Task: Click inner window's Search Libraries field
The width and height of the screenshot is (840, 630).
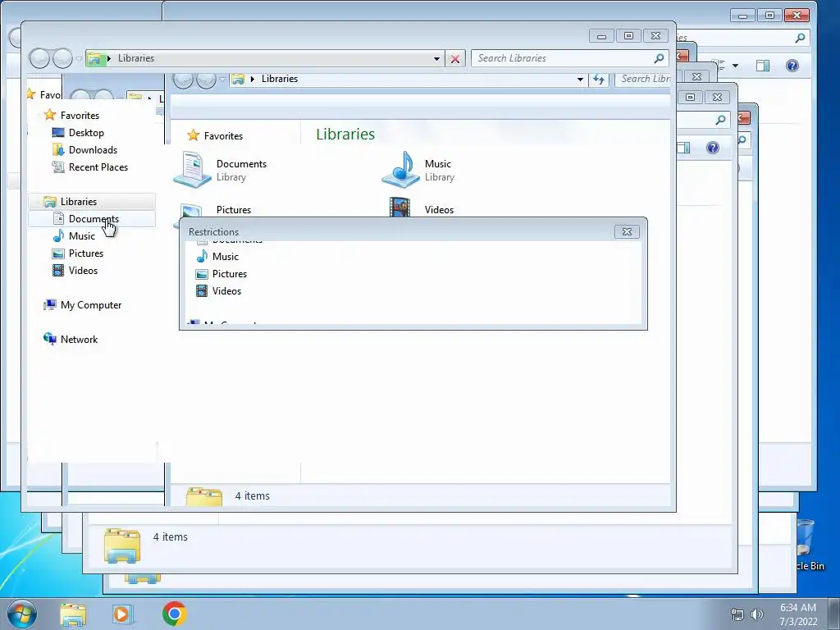Action: (643, 79)
